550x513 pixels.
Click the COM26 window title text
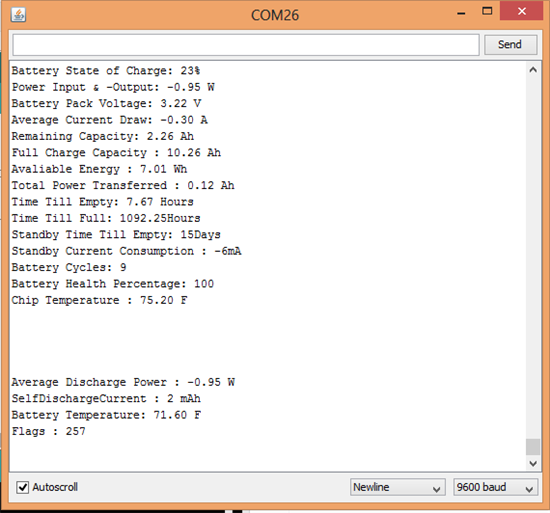(275, 15)
